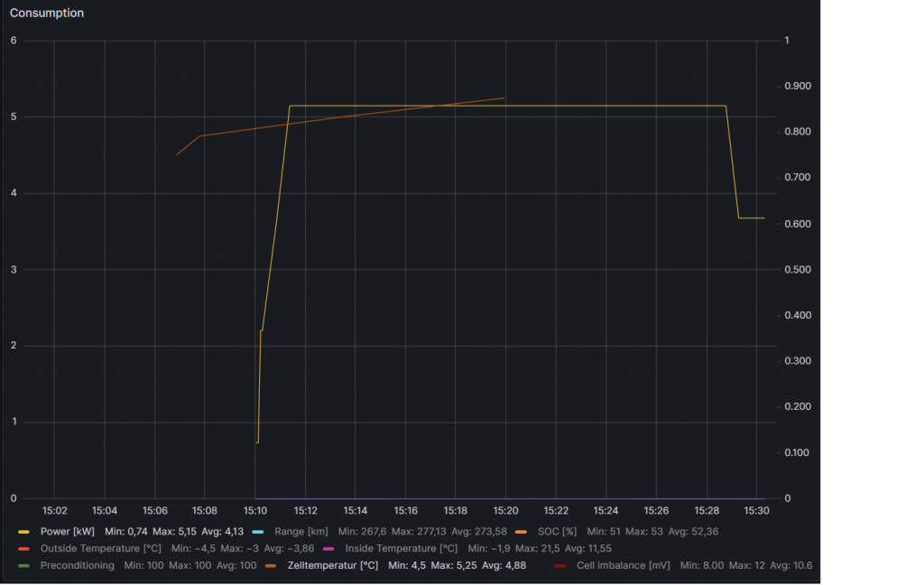The height and width of the screenshot is (585, 924).
Task: Open the cyan Range color swatch
Action: point(258,531)
